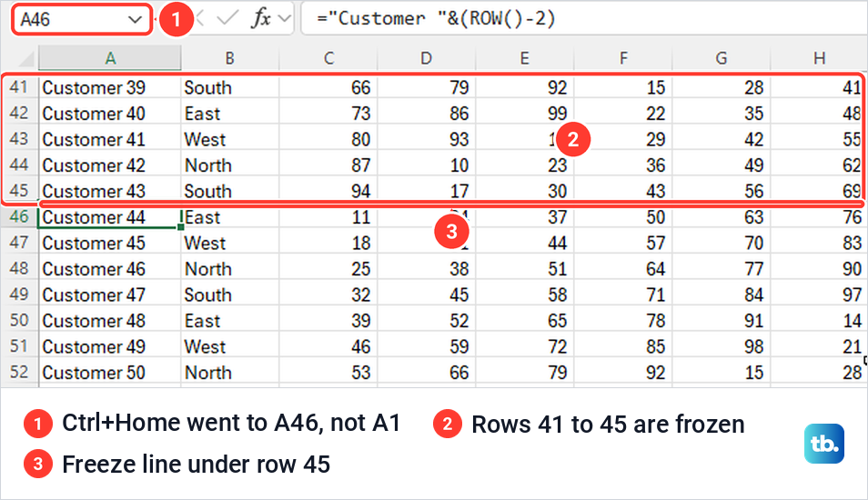The height and width of the screenshot is (500, 868).
Task: Click cell H49 with value 97
Action: (x=819, y=295)
